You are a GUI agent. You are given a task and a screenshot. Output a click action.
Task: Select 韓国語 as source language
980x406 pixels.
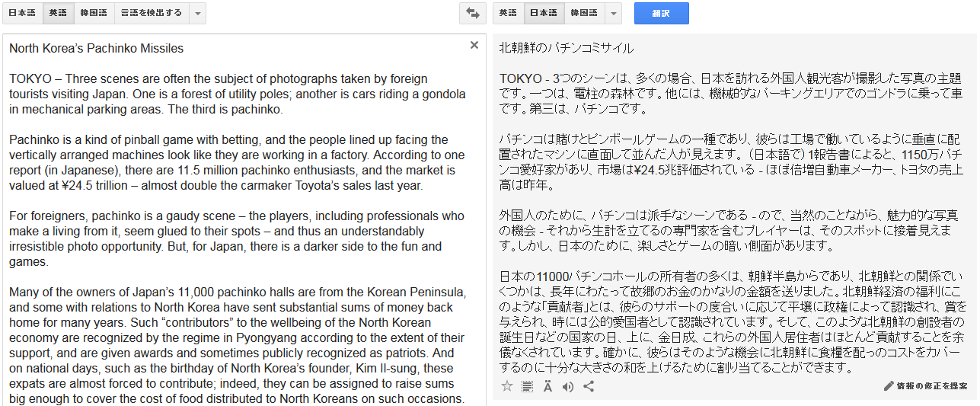(94, 13)
